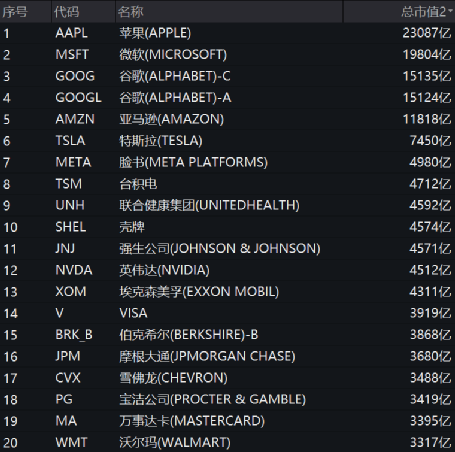The image size is (455, 452).
Task: Select 脸书(META PLATFORMS) name
Action: pos(193,162)
